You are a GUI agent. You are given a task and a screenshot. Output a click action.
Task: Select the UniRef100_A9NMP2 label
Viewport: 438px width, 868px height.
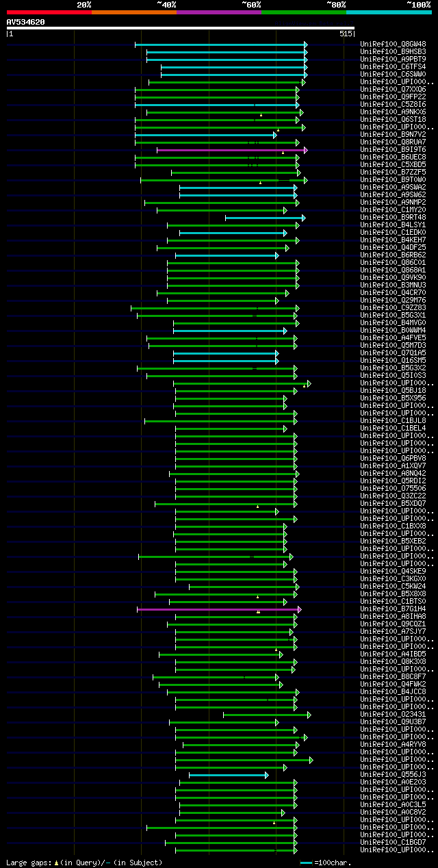click(394, 202)
